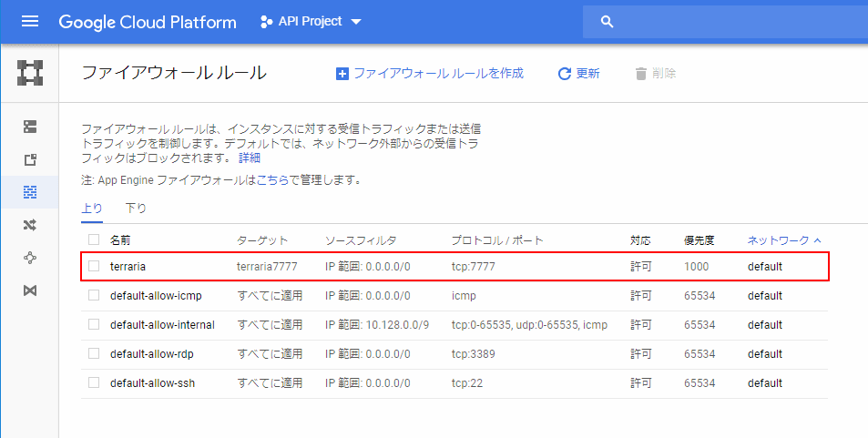Open the こちら App Engine firewall link
The image size is (868, 438).
(x=272, y=180)
